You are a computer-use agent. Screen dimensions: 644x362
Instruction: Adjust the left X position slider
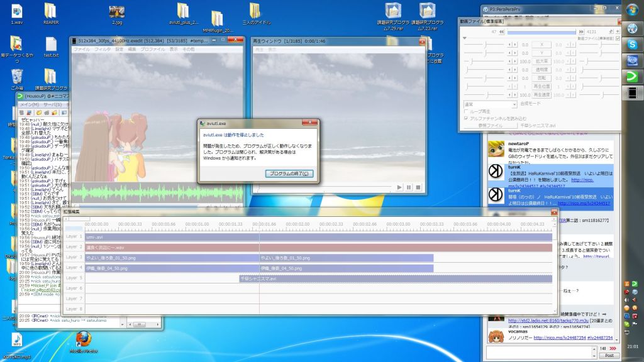[485, 45]
